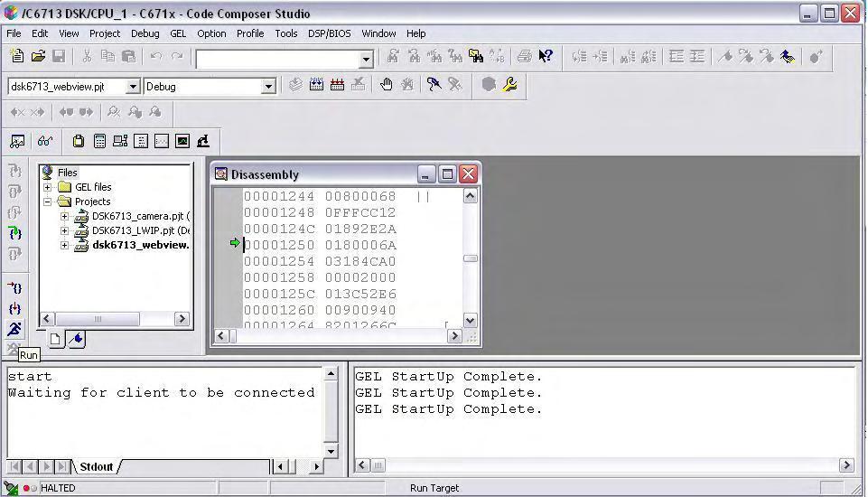Viewport: 868px width, 497px height.
Task: Click scroll up arrow in Stdout pane
Action: point(331,374)
